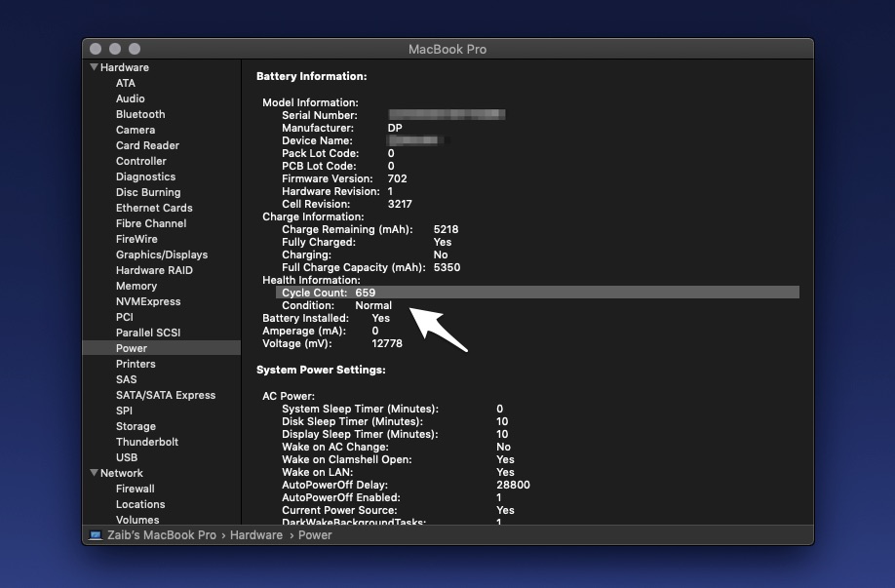Open the Thunderbolt section
Image resolution: width=895 pixels, height=588 pixels.
(x=146, y=442)
